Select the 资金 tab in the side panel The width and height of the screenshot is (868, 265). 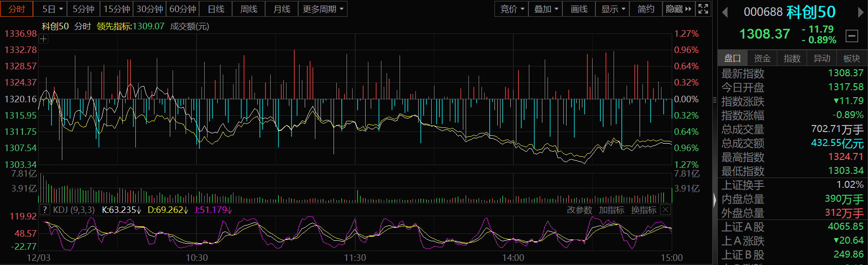(x=762, y=58)
